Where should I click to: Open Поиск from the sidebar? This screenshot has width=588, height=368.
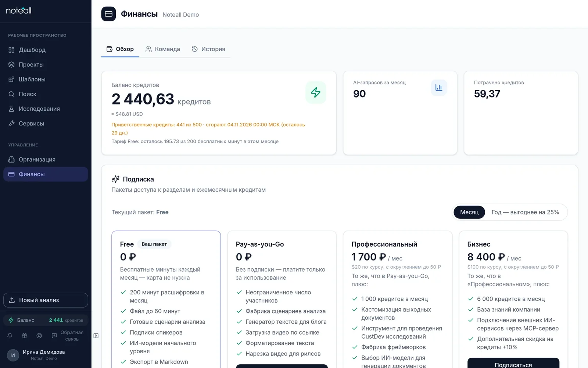tap(46, 94)
